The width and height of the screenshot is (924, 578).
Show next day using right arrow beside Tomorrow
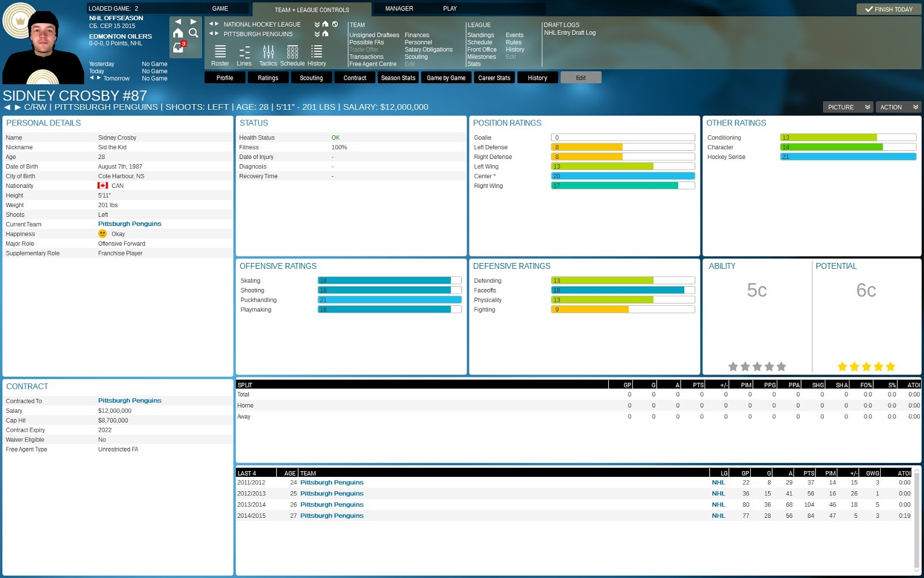coord(99,77)
